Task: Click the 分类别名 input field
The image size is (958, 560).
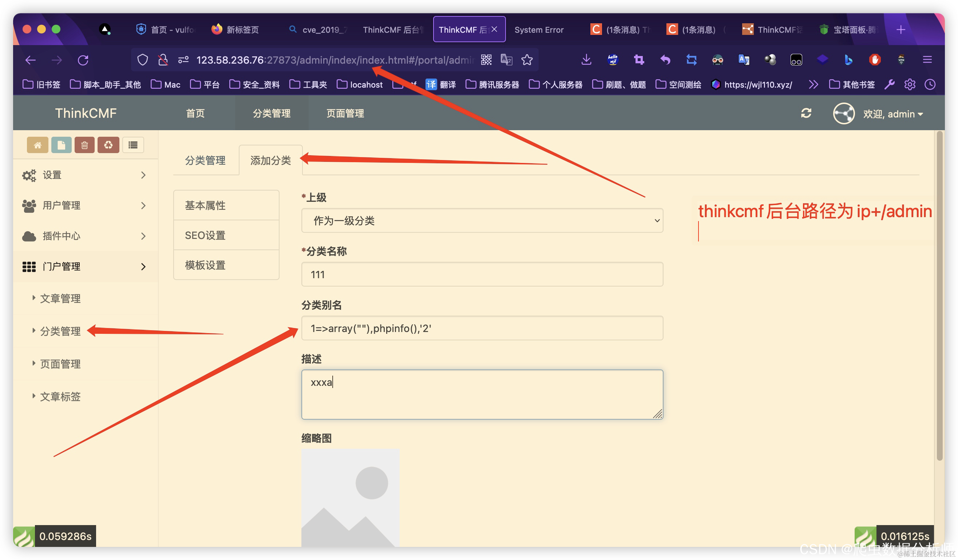Action: pyautogui.click(x=482, y=328)
